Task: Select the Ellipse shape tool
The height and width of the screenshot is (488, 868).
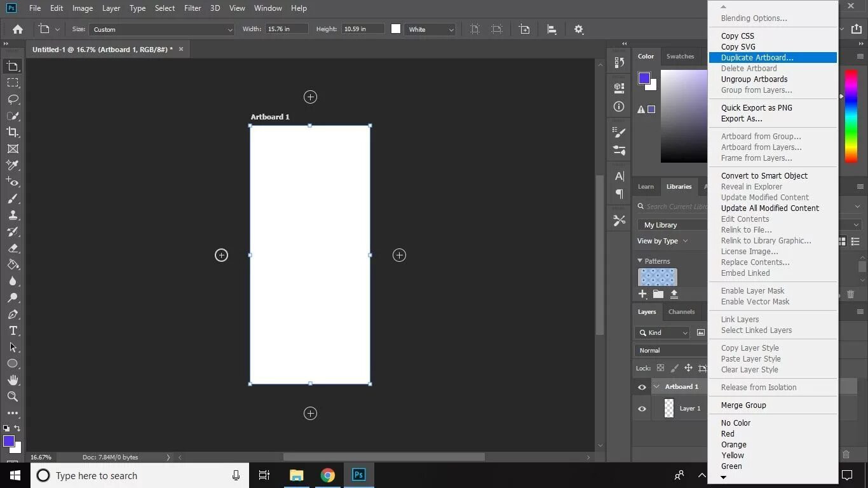Action: pyautogui.click(x=13, y=363)
